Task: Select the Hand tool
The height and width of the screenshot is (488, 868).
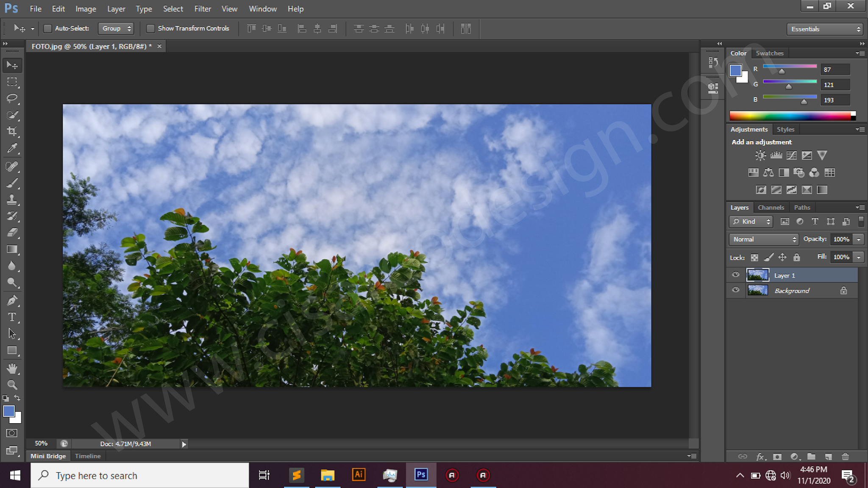Action: (x=12, y=369)
